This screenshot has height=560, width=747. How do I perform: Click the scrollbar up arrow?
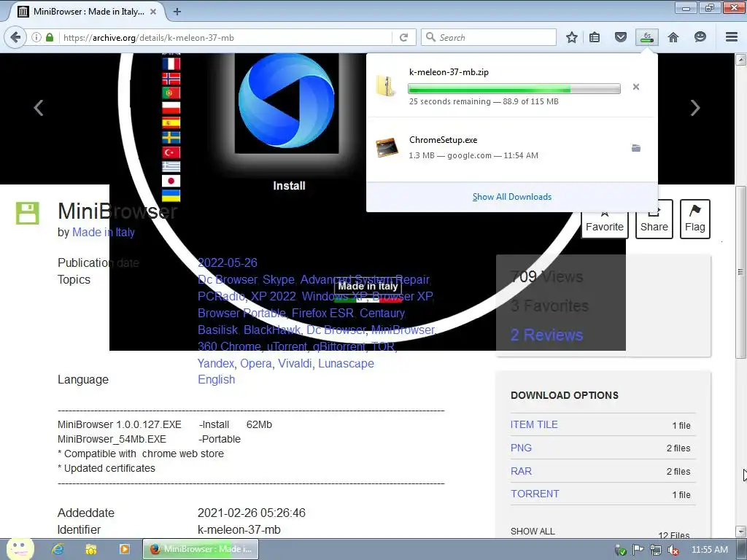740,60
